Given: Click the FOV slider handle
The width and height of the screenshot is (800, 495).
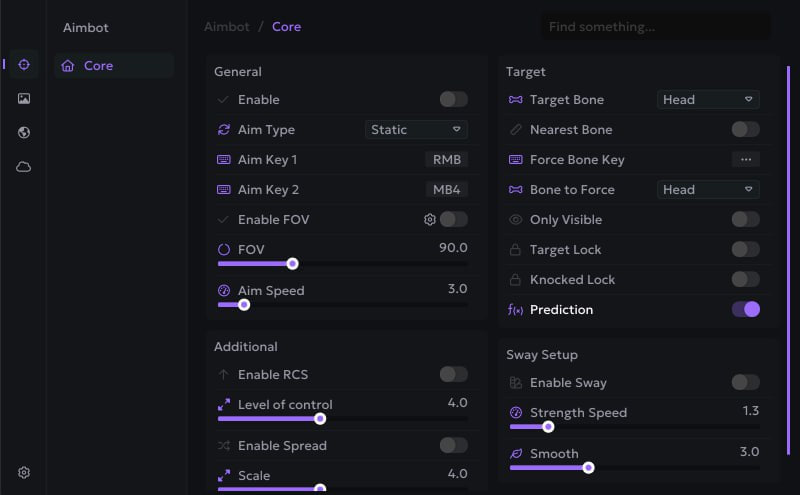Looking at the screenshot, I should click(292, 264).
